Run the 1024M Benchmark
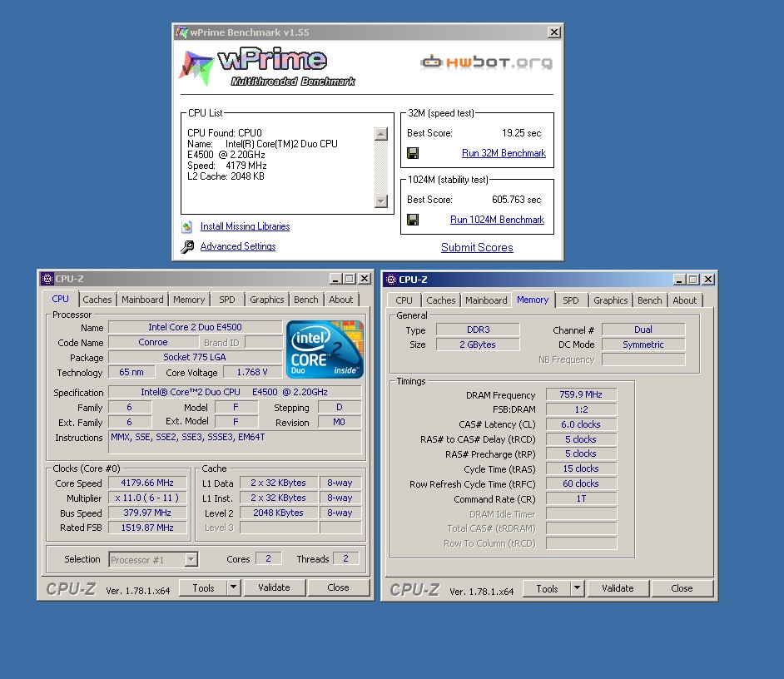Image resolution: width=784 pixels, height=679 pixels. 497,220
